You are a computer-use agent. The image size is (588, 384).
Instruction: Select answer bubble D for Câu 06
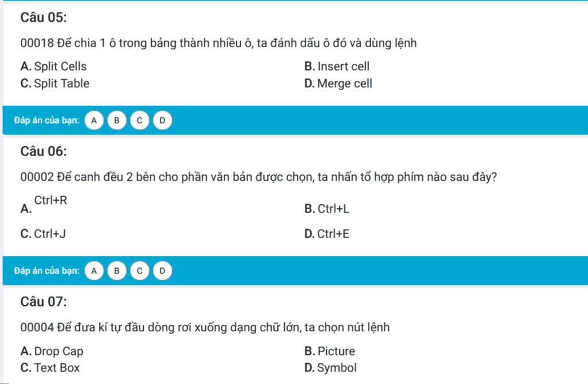[x=163, y=270]
